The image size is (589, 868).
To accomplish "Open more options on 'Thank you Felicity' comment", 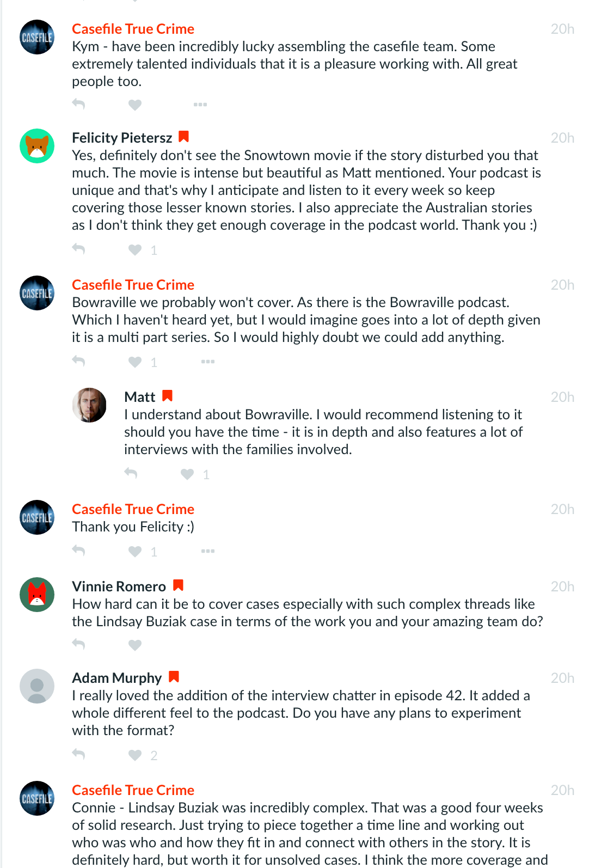I will (x=208, y=551).
